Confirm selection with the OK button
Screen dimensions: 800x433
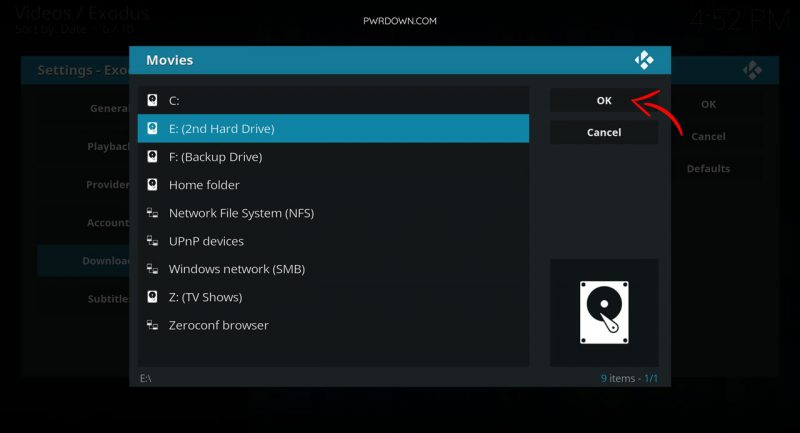604,100
